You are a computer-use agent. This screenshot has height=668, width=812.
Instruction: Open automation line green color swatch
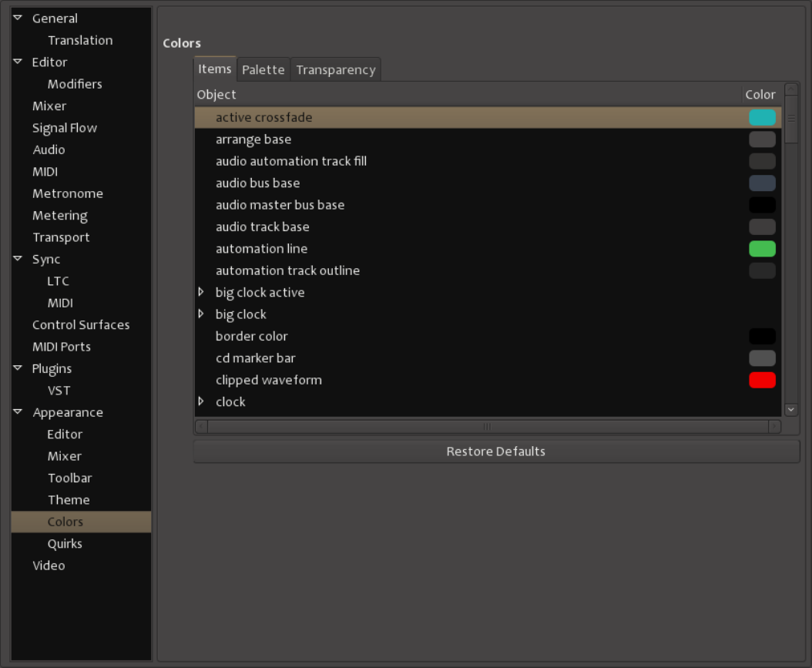tap(762, 249)
